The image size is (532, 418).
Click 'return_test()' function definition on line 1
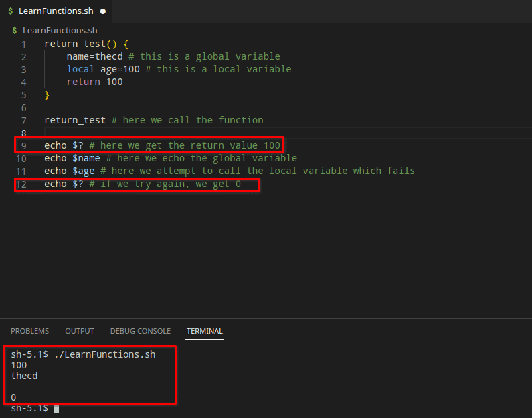tap(81, 44)
